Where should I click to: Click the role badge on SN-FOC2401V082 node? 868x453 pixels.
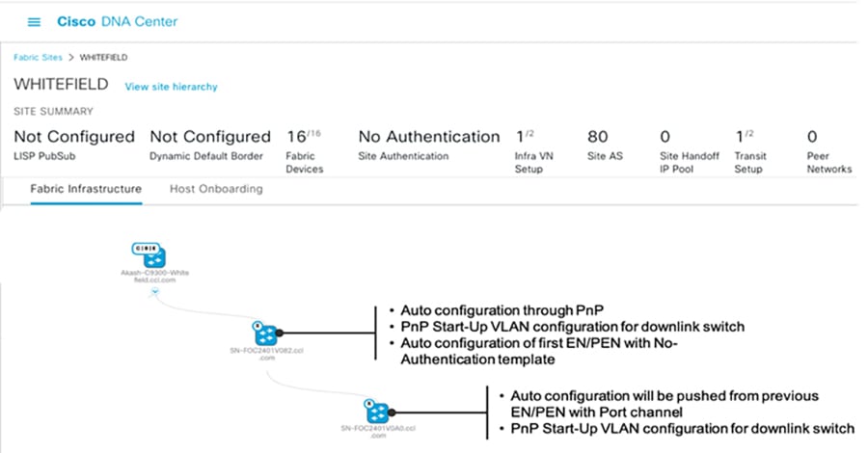coord(257,326)
